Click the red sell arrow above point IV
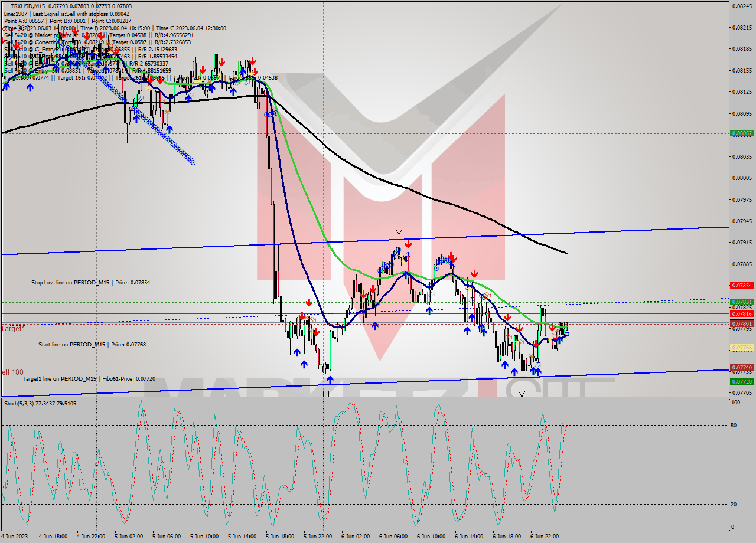This screenshot has width=756, height=543. click(x=408, y=242)
